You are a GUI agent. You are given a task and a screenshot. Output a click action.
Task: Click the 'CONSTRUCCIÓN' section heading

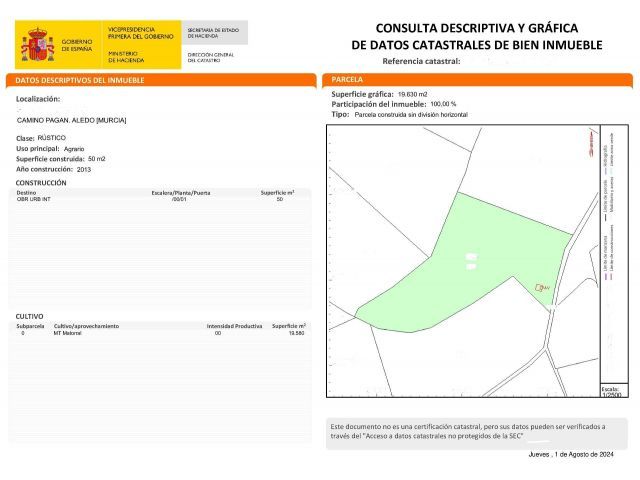point(41,183)
